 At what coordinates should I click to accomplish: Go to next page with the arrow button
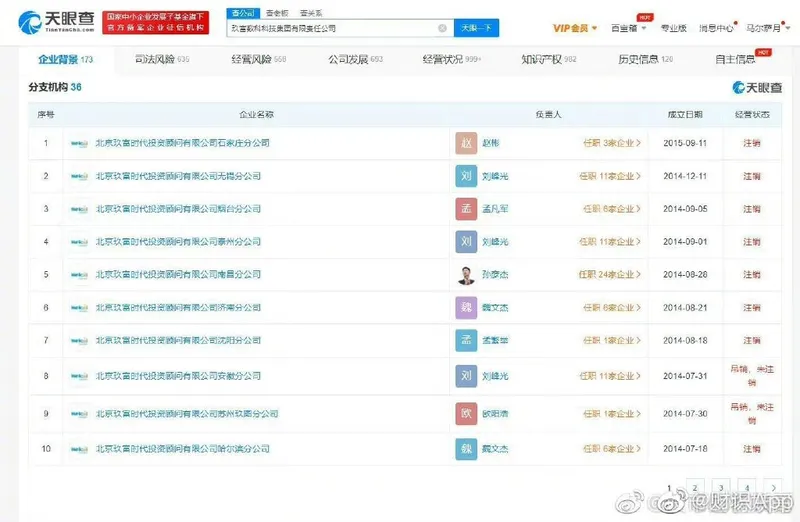pyautogui.click(x=773, y=488)
